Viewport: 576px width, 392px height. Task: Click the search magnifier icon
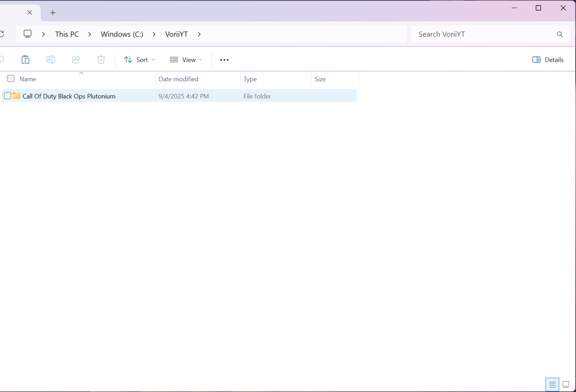tap(560, 34)
